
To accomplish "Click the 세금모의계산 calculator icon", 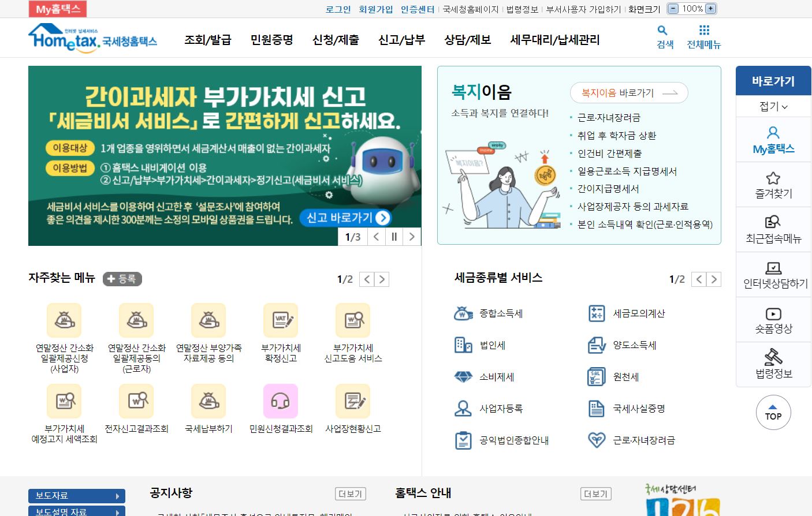I will (x=597, y=313).
